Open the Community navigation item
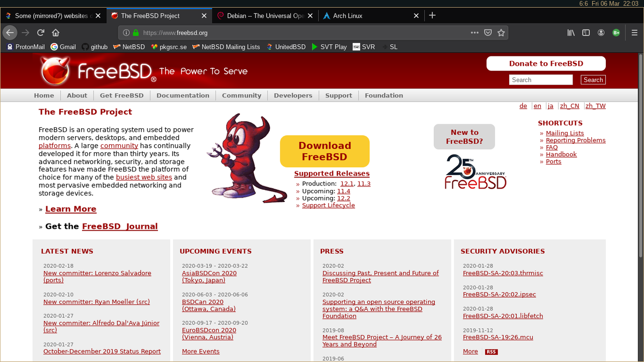Viewport: 644px width, 362px height. tap(242, 96)
